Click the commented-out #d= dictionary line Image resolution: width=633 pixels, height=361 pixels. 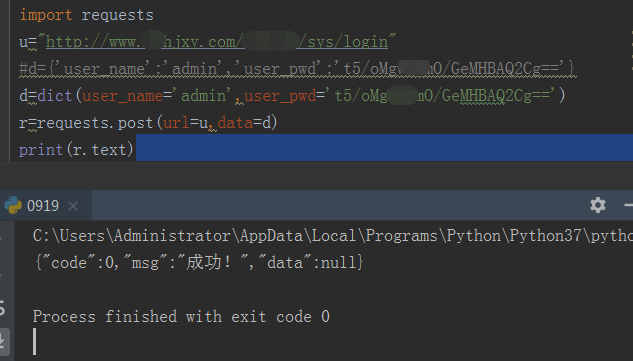297,69
